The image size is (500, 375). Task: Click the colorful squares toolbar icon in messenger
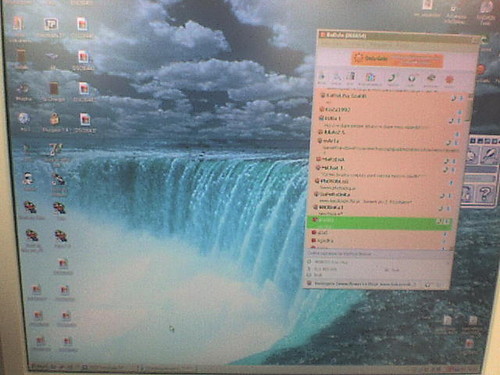point(370,78)
